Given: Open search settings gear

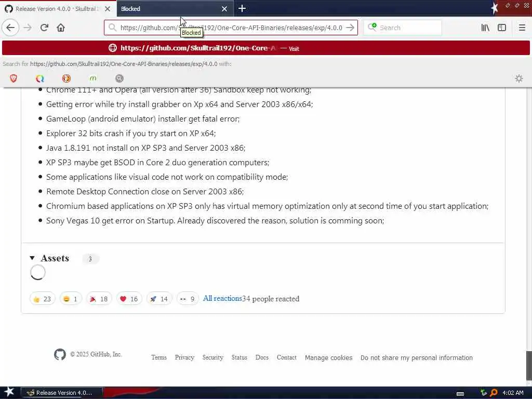Looking at the screenshot, I should 519,79.
